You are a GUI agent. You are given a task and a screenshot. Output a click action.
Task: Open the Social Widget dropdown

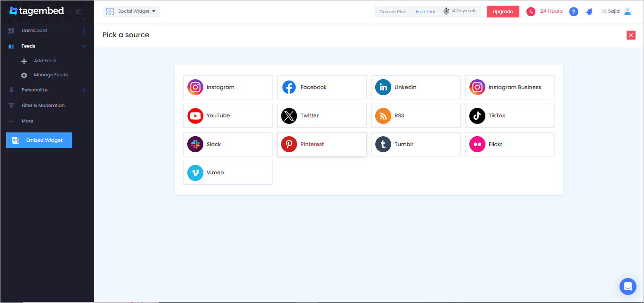(x=131, y=11)
